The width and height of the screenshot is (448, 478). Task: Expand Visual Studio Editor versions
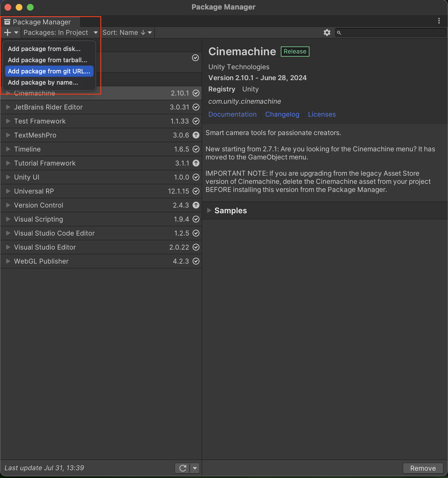point(8,247)
